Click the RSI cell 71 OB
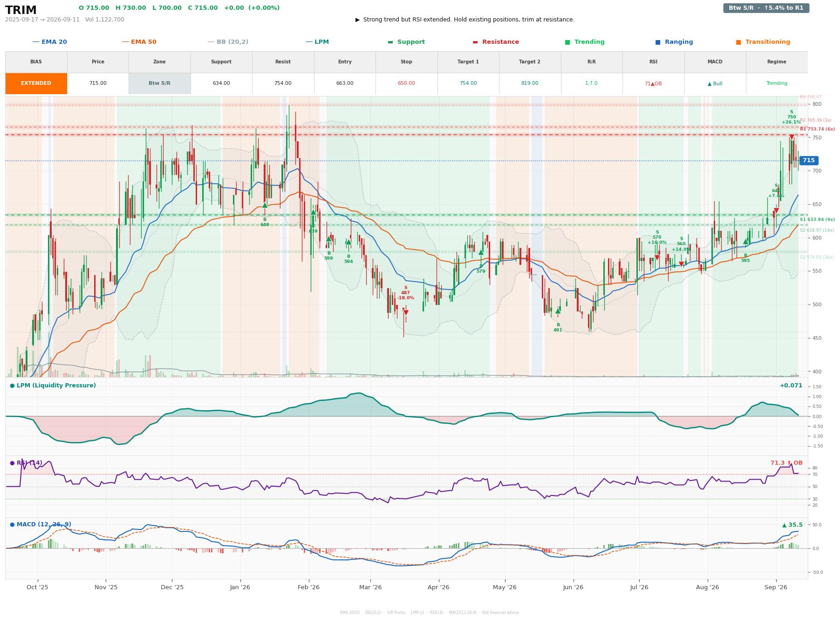The width and height of the screenshot is (840, 620). (x=653, y=83)
